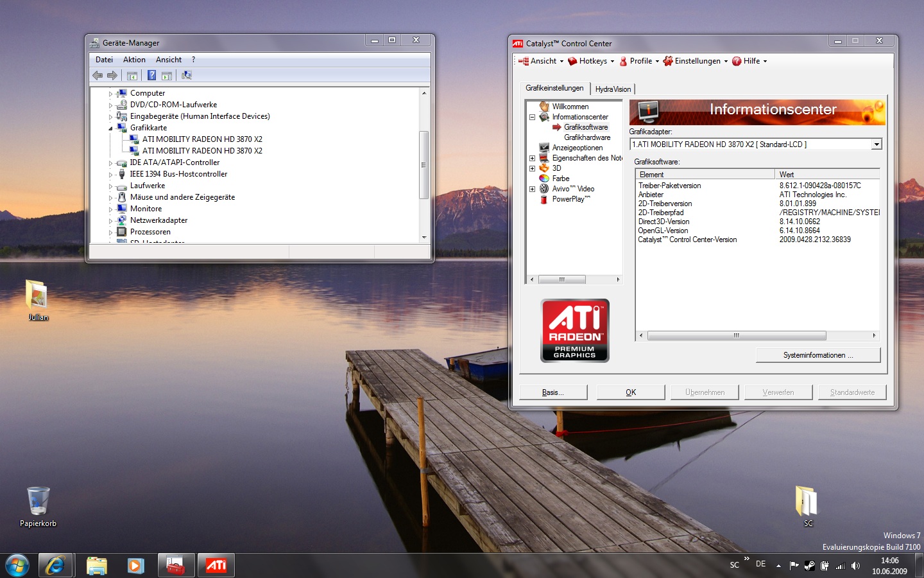Image resolution: width=924 pixels, height=578 pixels.
Task: Select the OpenGL-Version row
Action: (758, 231)
